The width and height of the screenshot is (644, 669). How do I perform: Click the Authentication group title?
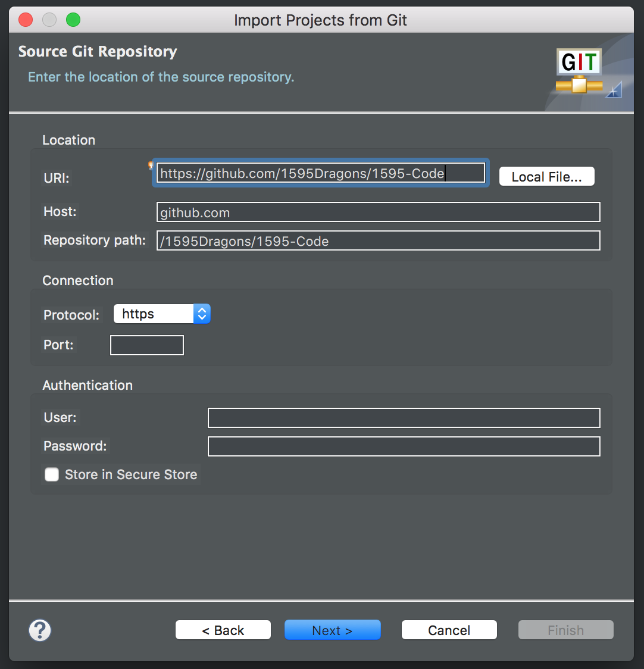click(87, 385)
